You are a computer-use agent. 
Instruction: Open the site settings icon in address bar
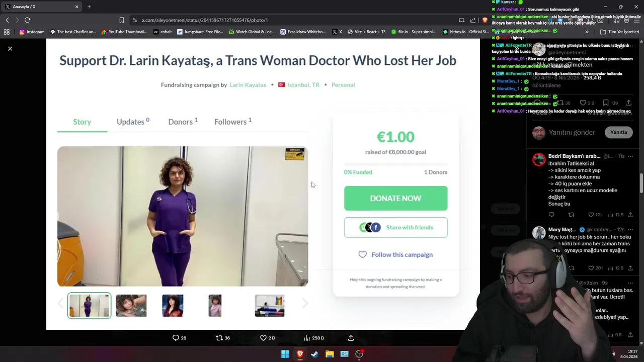134,20
